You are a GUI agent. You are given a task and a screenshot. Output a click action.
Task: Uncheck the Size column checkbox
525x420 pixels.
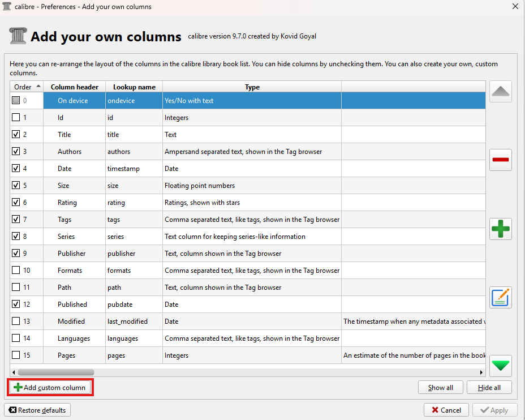16,185
